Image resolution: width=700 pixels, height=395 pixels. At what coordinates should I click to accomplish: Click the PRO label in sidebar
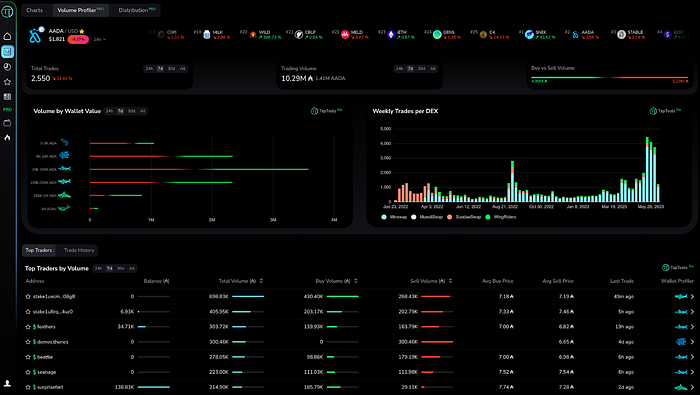pos(7,109)
